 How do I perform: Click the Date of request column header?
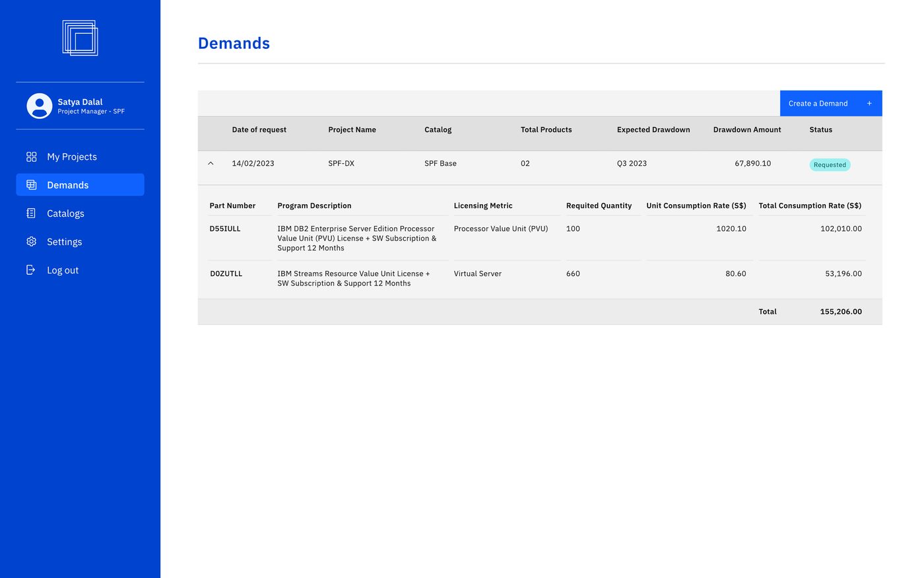[259, 130]
